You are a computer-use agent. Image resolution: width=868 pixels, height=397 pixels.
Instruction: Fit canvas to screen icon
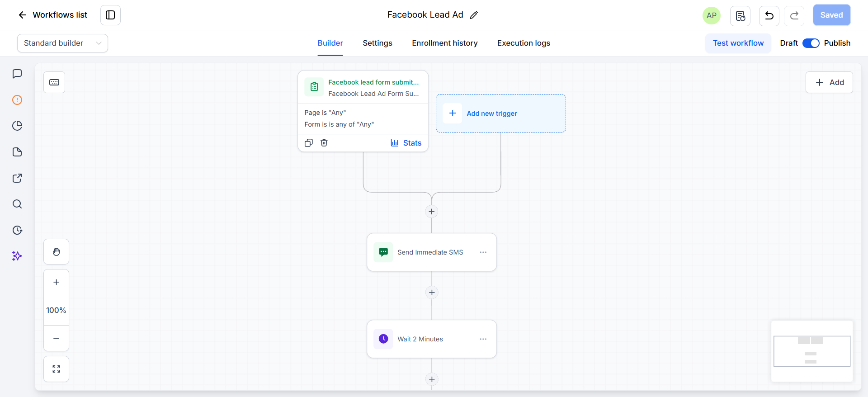56,369
